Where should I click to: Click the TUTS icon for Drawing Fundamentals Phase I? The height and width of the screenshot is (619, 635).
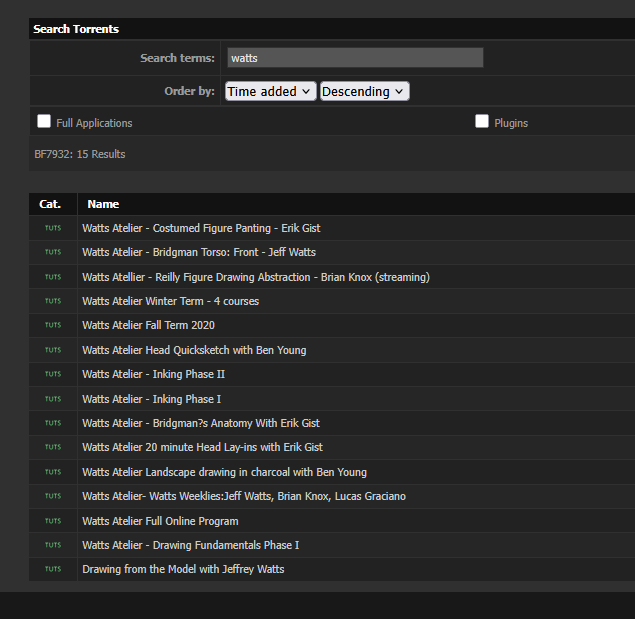click(x=53, y=545)
